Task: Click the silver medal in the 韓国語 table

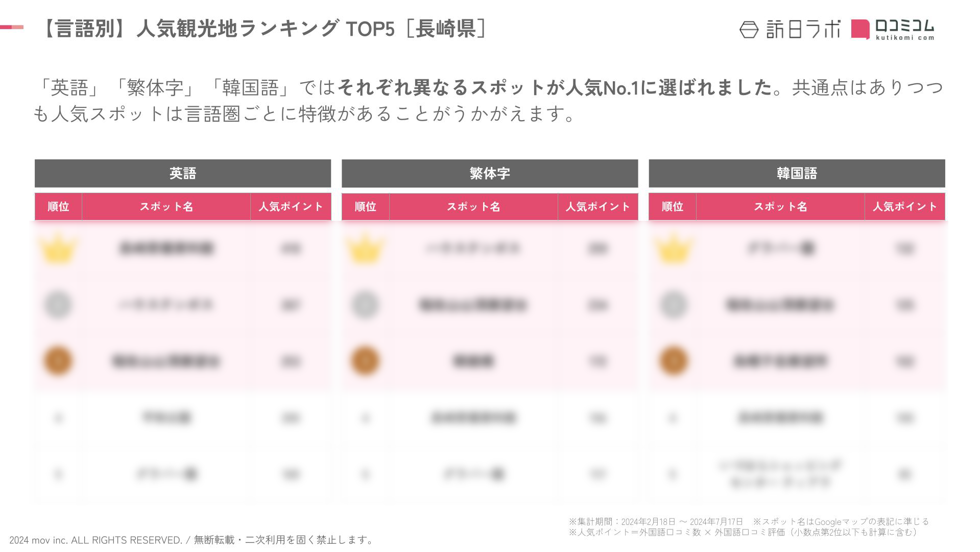Action: point(673,305)
